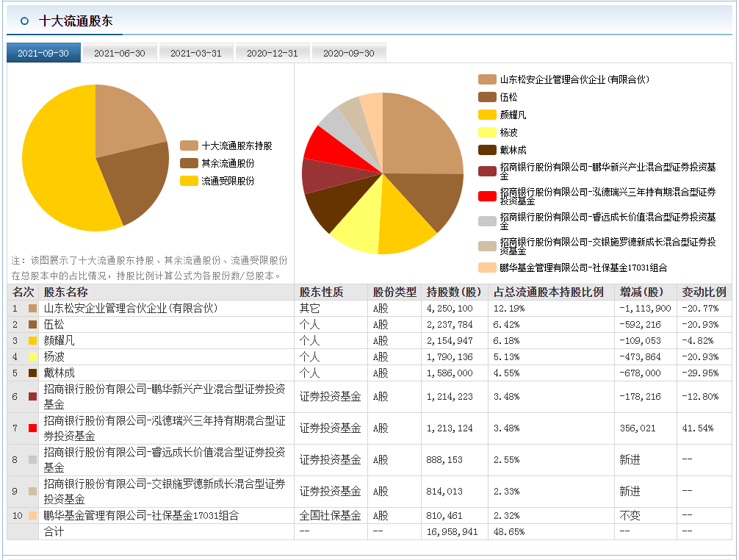Viewport: 739px width, 560px height.
Task: Click the 杨波 light yellow legend swatch
Action: 487,132
